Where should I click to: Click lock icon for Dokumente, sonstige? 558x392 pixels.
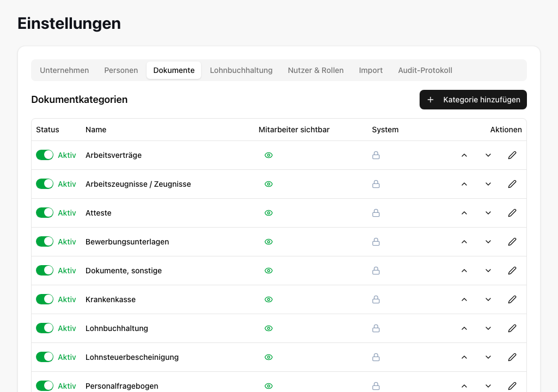[376, 271]
